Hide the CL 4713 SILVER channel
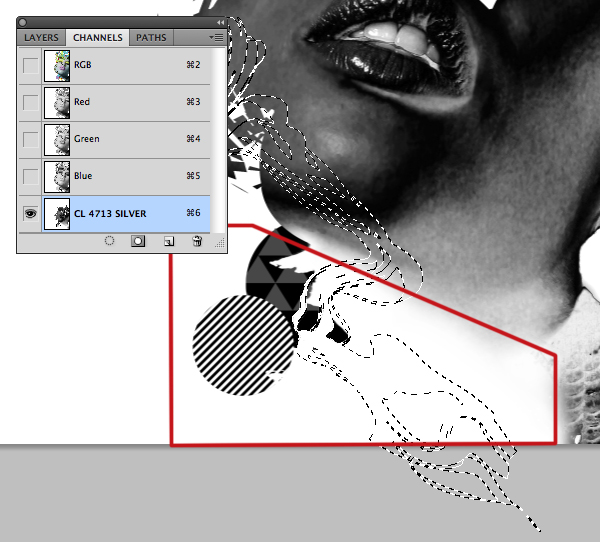This screenshot has width=600, height=542. click(x=30, y=213)
